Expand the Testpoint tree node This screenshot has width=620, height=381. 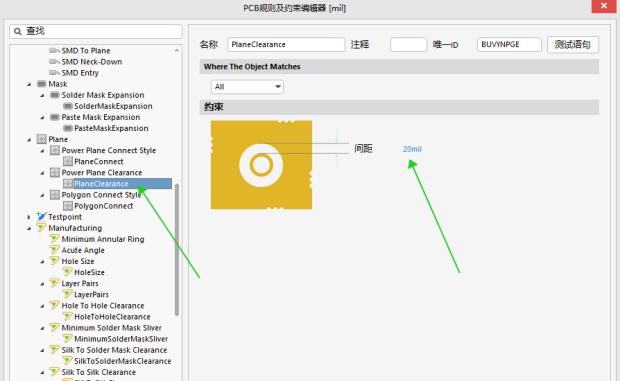pos(28,217)
